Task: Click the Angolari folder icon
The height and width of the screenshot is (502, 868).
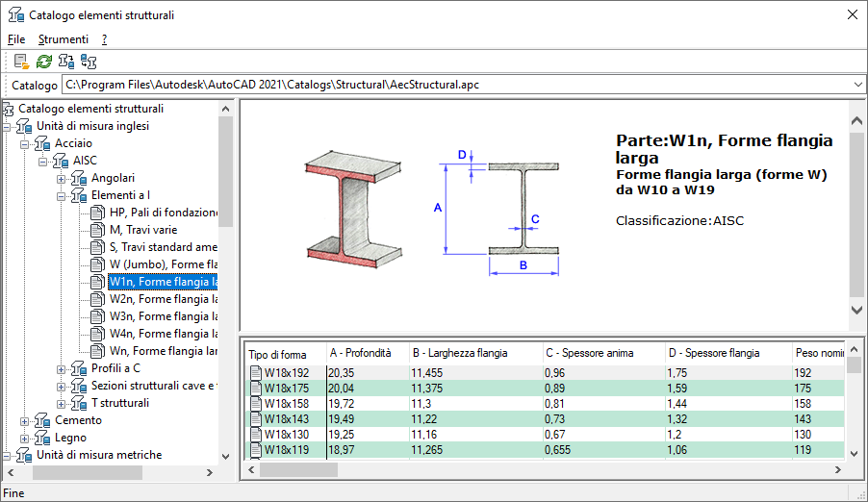Action: (79, 178)
